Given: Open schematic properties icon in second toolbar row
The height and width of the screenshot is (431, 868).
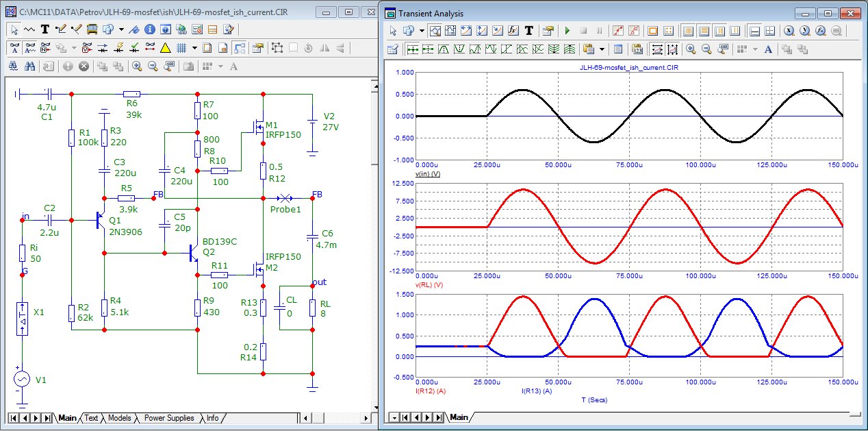Looking at the screenshot, I should point(258,48).
